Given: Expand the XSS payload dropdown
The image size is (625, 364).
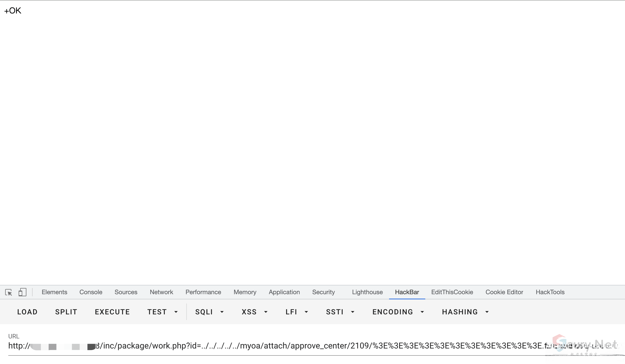Looking at the screenshot, I should tap(254, 312).
